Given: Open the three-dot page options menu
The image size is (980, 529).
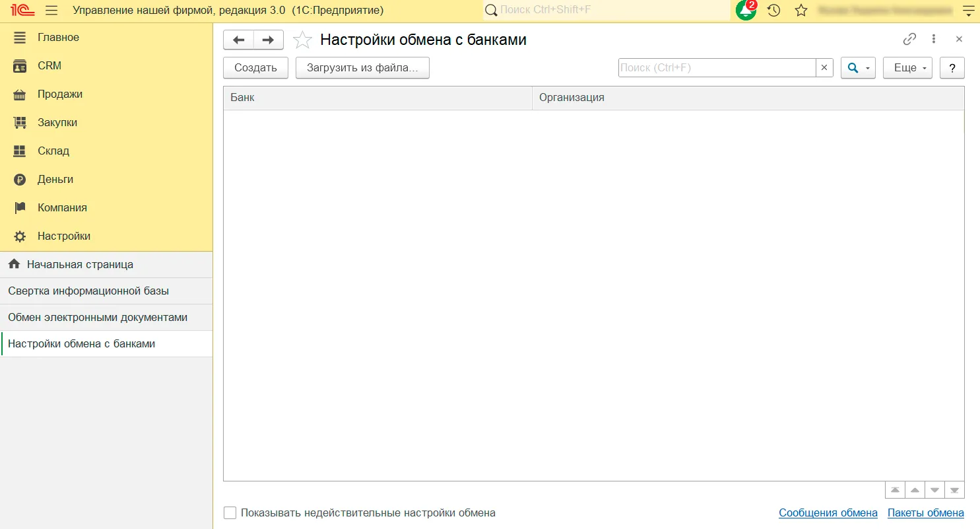Looking at the screenshot, I should click(x=934, y=39).
